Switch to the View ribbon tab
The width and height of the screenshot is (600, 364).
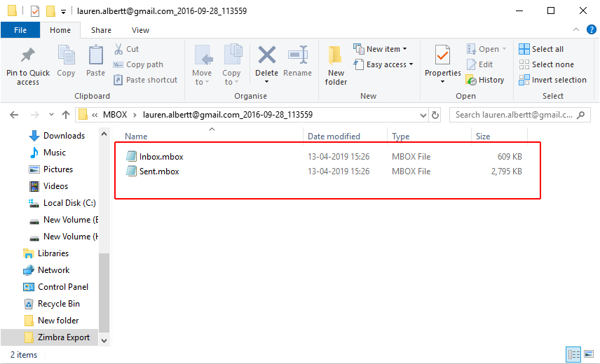click(x=140, y=30)
